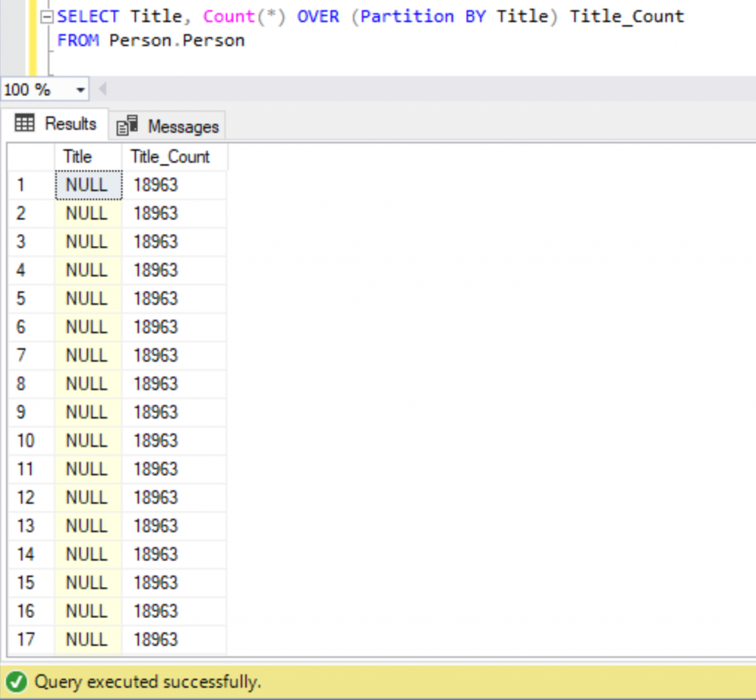Select the NULL cell in row 5

pos(89,298)
